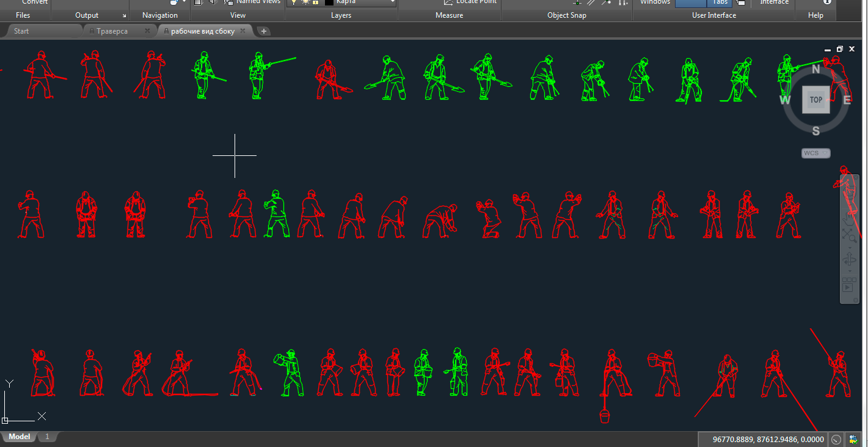This screenshot has width=868, height=447.
Task: Open the WCS coordinate system dropdown
Action: click(x=816, y=153)
